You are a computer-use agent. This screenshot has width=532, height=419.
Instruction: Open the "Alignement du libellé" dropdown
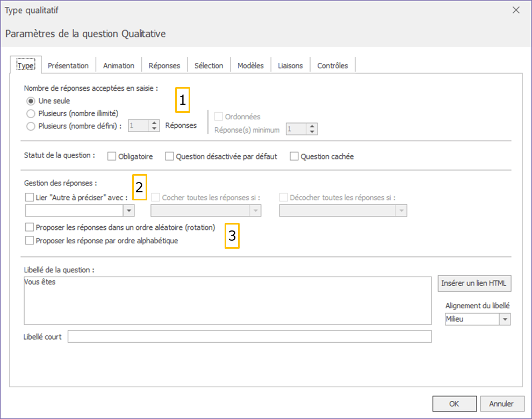click(x=505, y=319)
